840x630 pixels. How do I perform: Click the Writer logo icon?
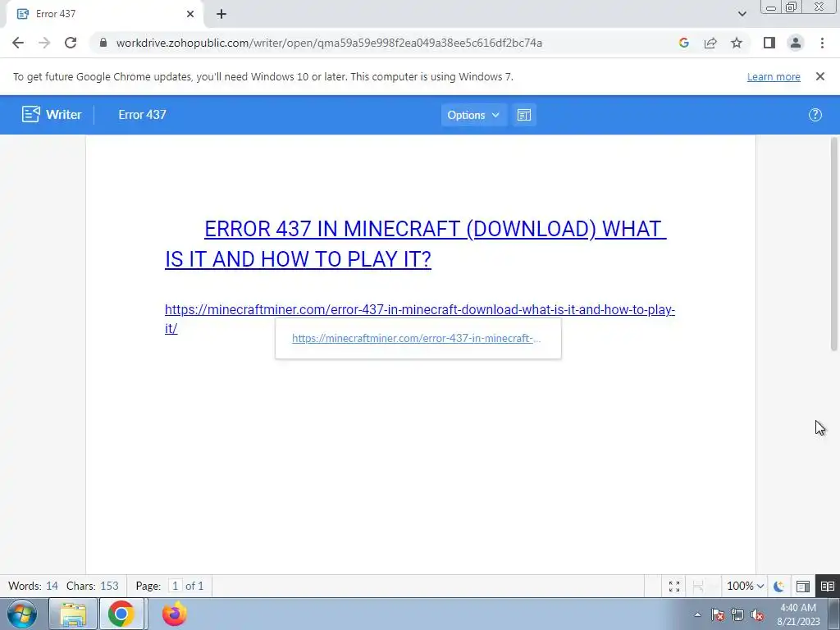31,114
